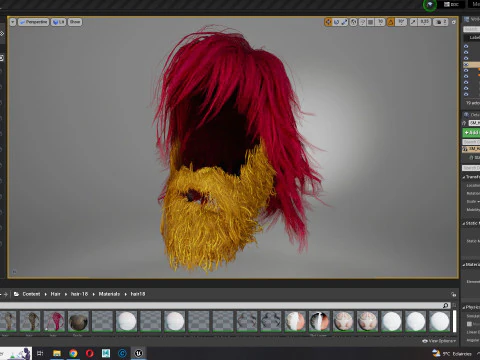Viewport: 480px width, 360px height.
Task: Select the dark brown sphere material thumbnail
Action: [x=78, y=321]
